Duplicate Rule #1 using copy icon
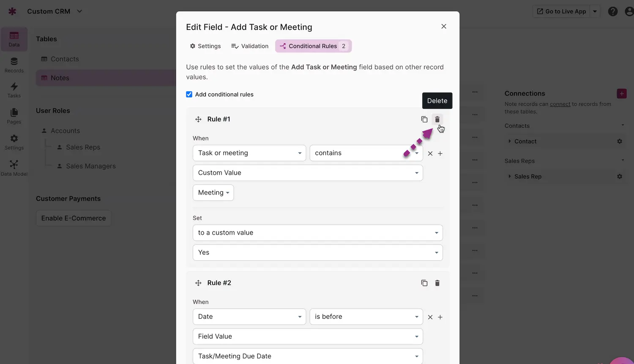 click(424, 120)
